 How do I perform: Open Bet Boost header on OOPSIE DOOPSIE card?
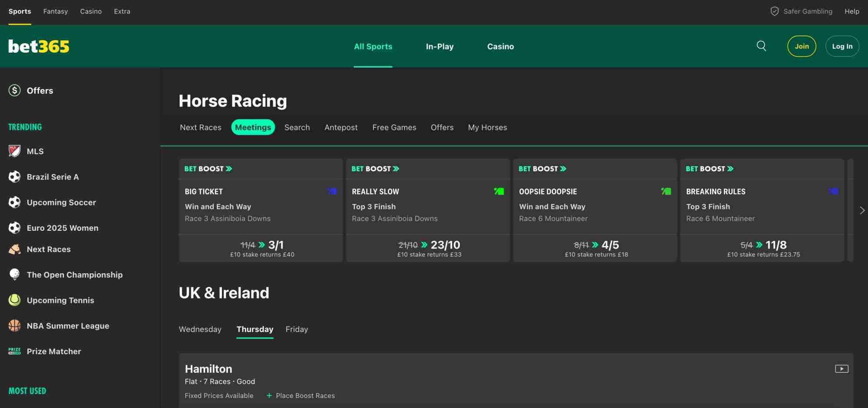pyautogui.click(x=543, y=169)
